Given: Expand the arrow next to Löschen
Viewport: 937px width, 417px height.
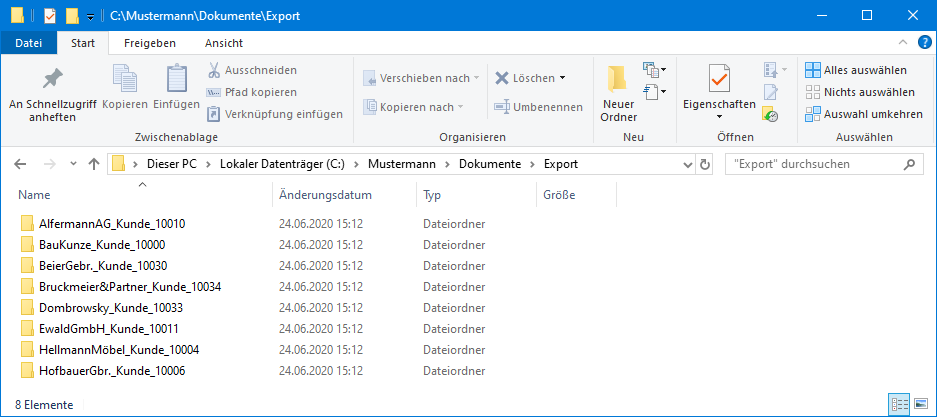Looking at the screenshot, I should pyautogui.click(x=562, y=78).
